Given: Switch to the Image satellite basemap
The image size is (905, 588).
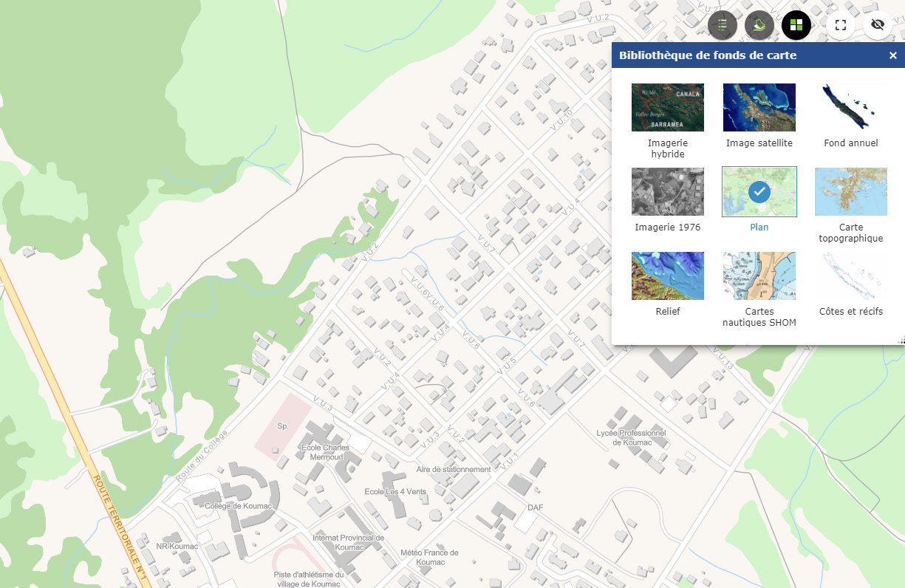Looking at the screenshot, I should pyautogui.click(x=759, y=107).
